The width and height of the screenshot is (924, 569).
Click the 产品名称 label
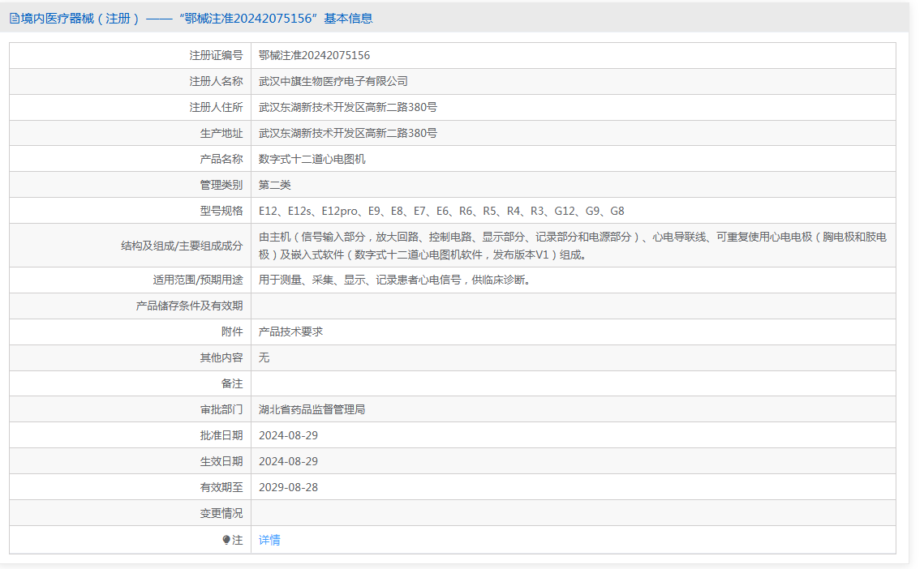pyautogui.click(x=221, y=159)
